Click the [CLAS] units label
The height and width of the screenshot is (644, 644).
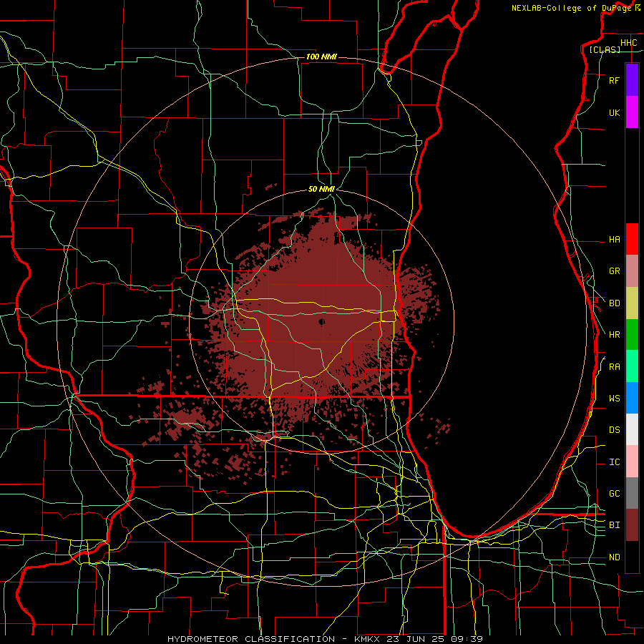tap(605, 49)
